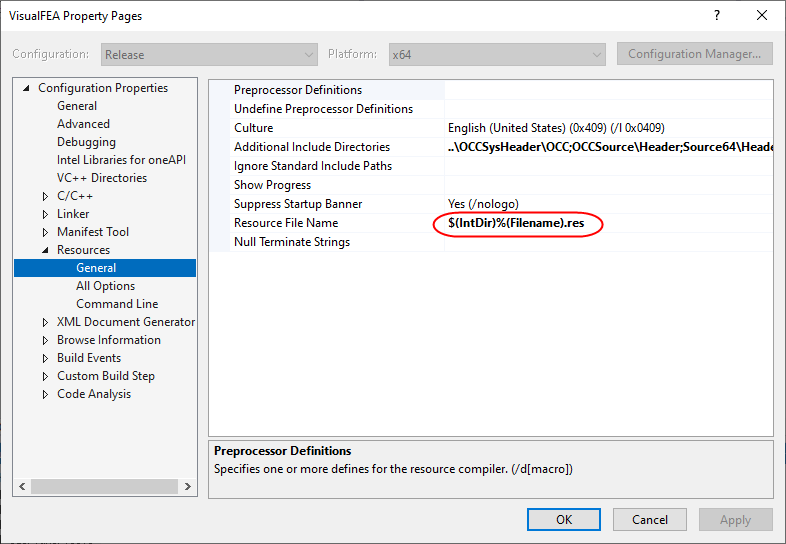The width and height of the screenshot is (786, 544).
Task: Click the Culture value English (United States)
Action: coord(556,128)
